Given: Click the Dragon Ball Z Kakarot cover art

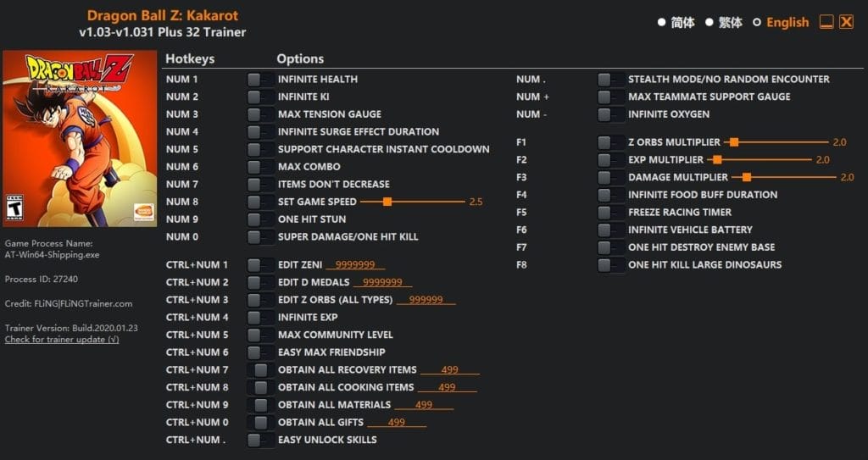Looking at the screenshot, I should [80, 138].
